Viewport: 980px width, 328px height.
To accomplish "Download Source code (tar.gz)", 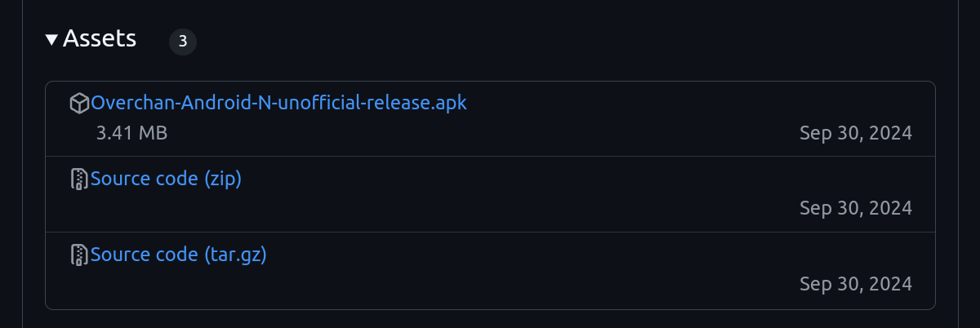I will pyautogui.click(x=179, y=255).
